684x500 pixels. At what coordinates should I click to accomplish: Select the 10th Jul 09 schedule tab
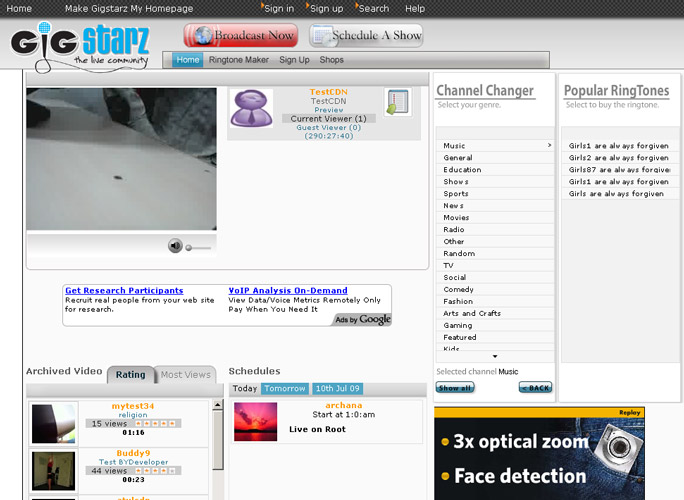click(x=338, y=388)
